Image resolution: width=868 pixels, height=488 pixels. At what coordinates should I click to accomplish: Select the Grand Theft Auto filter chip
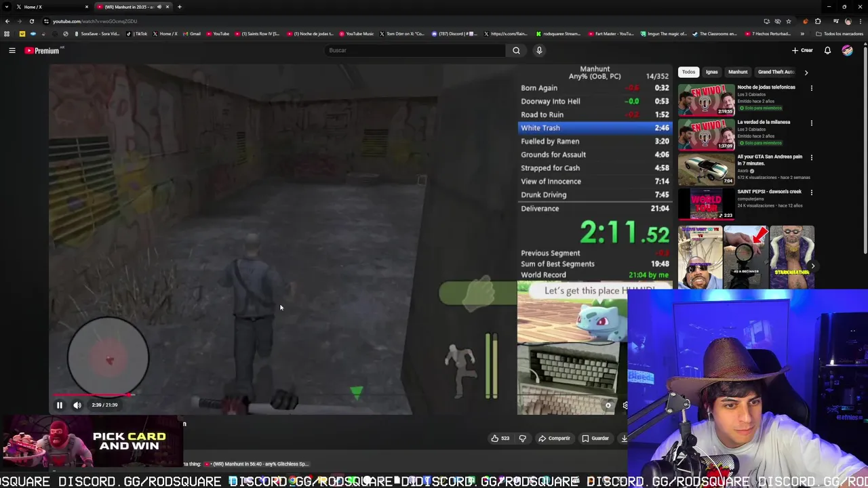click(776, 72)
